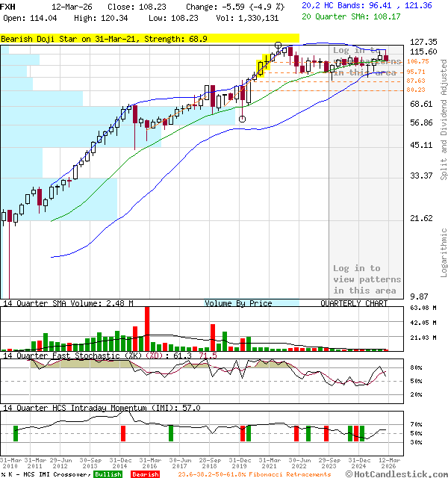Click the lower 'Log in to view patterns' text
The height and width of the screenshot is (478, 448).
click(x=367, y=279)
